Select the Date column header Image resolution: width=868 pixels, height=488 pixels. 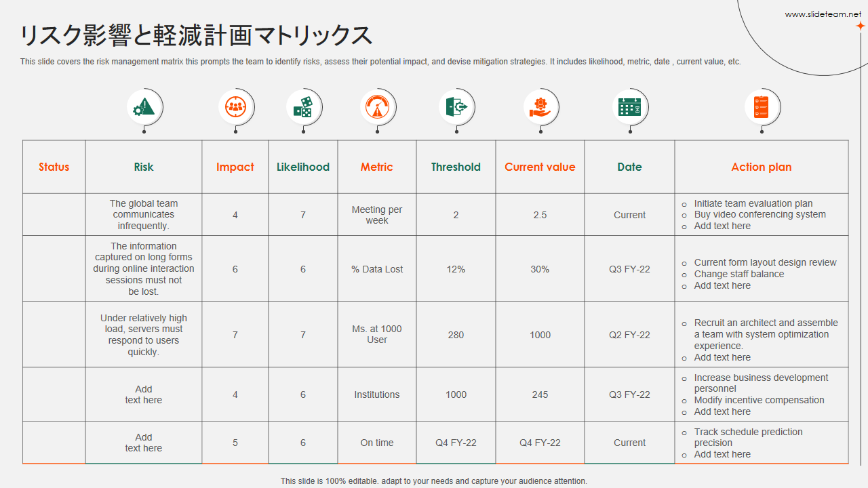coord(629,167)
